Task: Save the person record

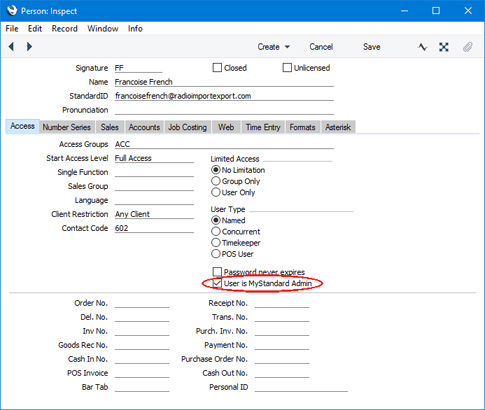Action: pyautogui.click(x=372, y=47)
